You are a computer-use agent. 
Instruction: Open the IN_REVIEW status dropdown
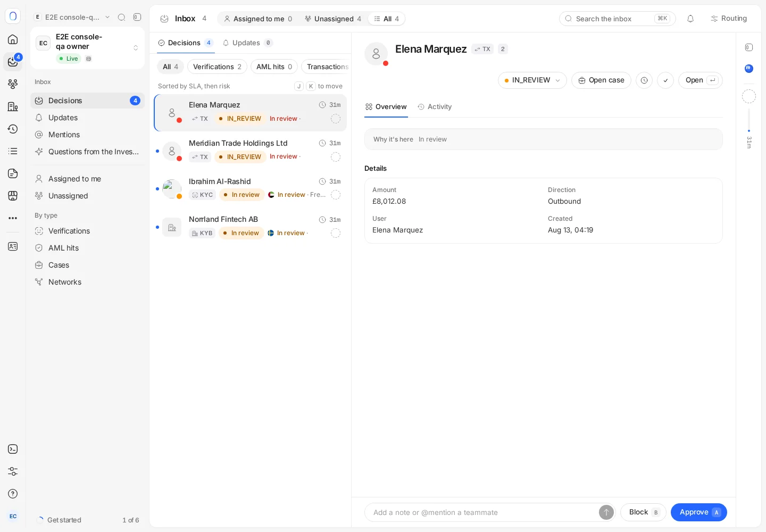[532, 80]
